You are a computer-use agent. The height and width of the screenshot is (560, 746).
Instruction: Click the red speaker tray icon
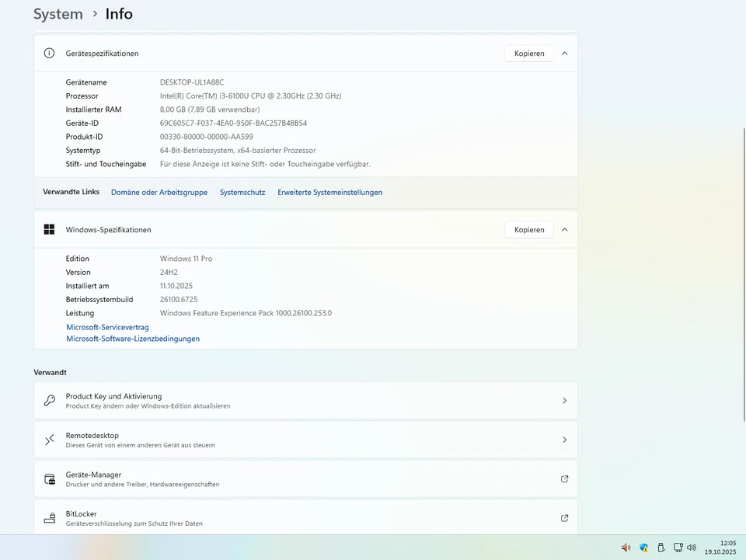(626, 548)
